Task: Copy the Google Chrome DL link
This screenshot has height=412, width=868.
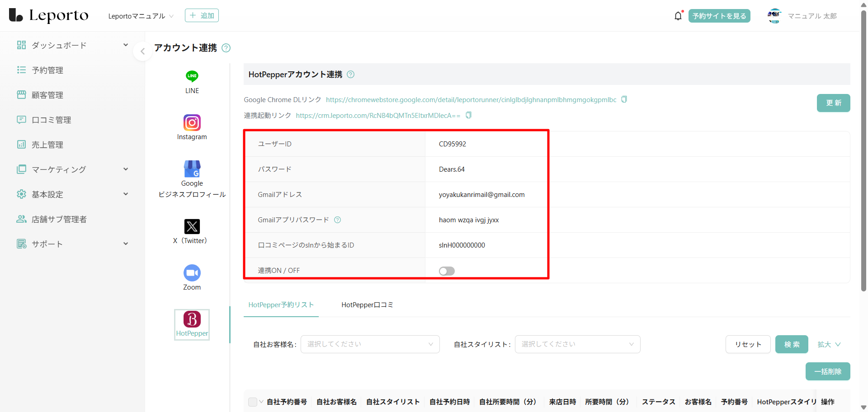Action: (x=624, y=99)
